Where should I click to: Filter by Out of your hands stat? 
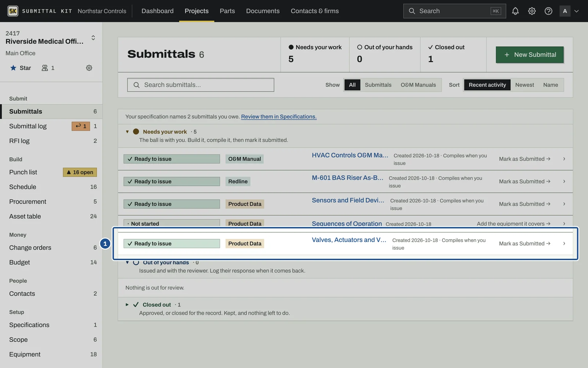385,54
